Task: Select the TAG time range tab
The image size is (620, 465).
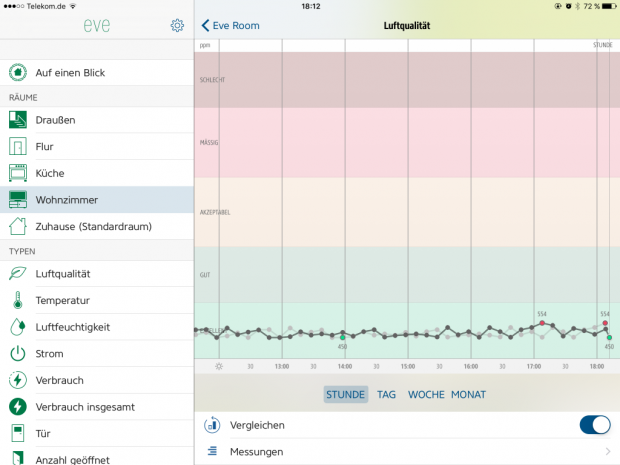Action: (386, 394)
